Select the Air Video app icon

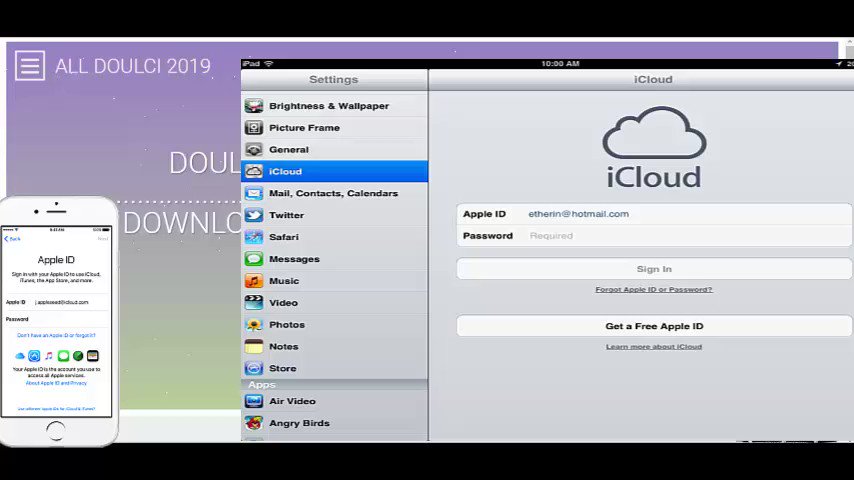pyautogui.click(x=254, y=401)
